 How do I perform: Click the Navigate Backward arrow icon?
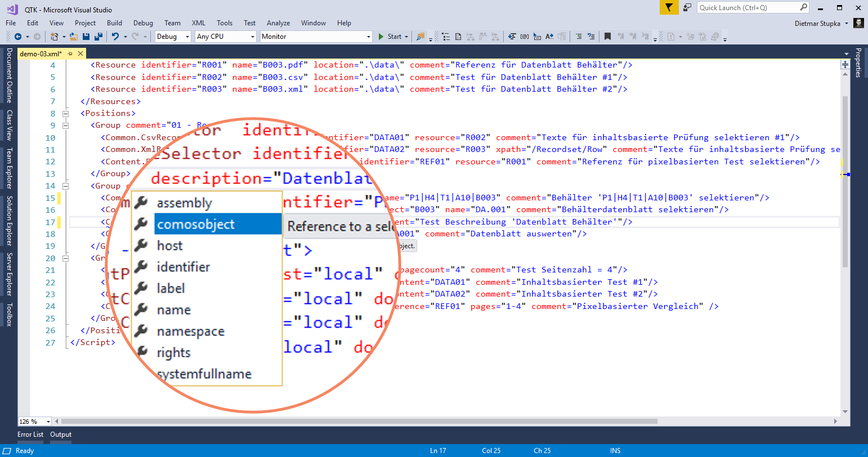point(19,37)
